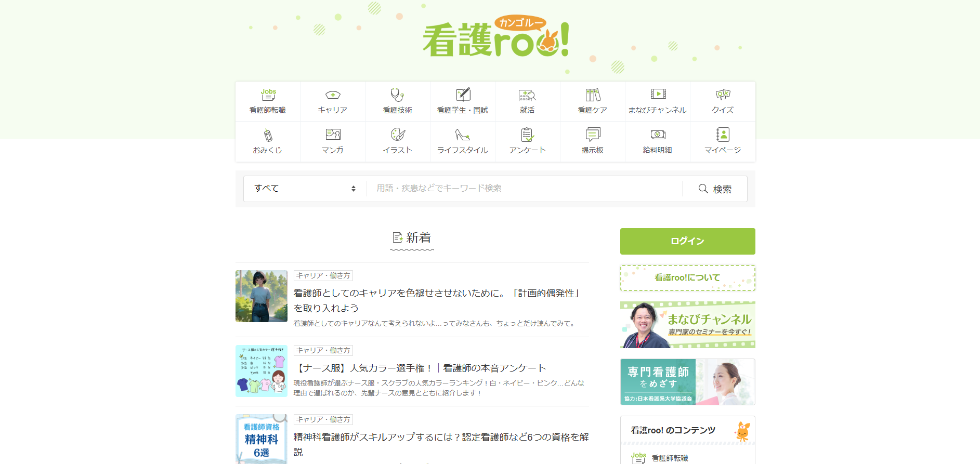Click the Jobs icon in sidebar contents list

tap(638, 458)
